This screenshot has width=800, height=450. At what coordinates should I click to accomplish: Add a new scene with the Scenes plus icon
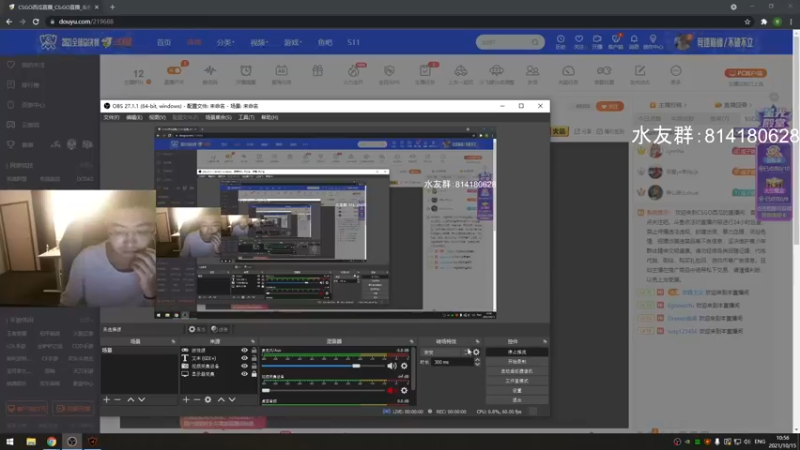[x=107, y=399]
